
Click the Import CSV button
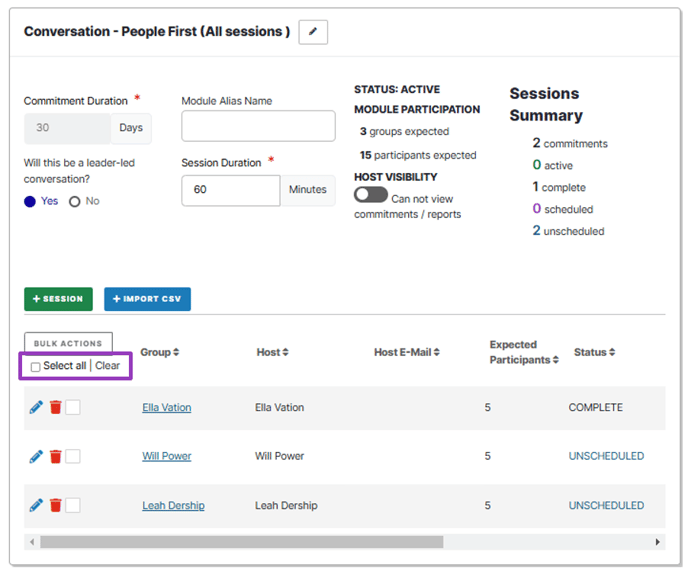pos(147,299)
